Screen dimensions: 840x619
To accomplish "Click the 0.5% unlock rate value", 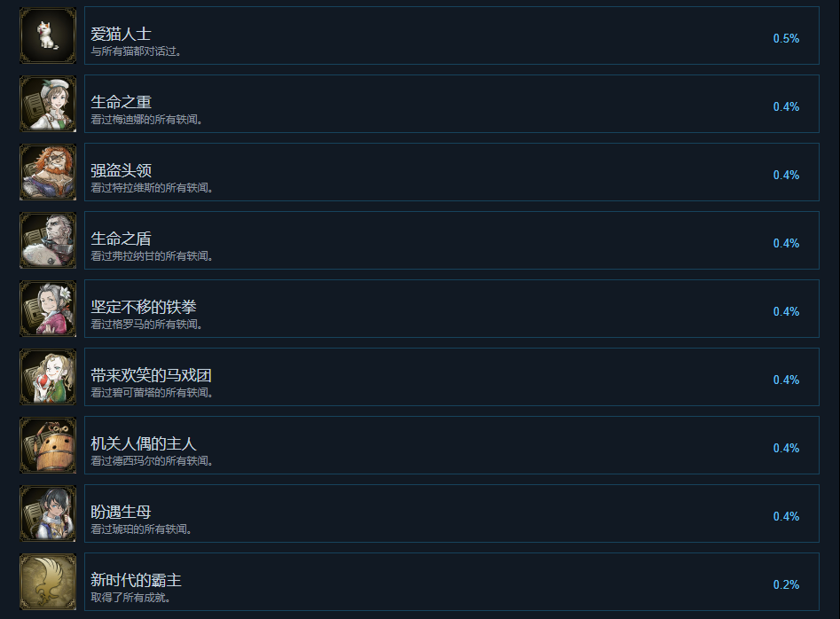I will coord(786,38).
